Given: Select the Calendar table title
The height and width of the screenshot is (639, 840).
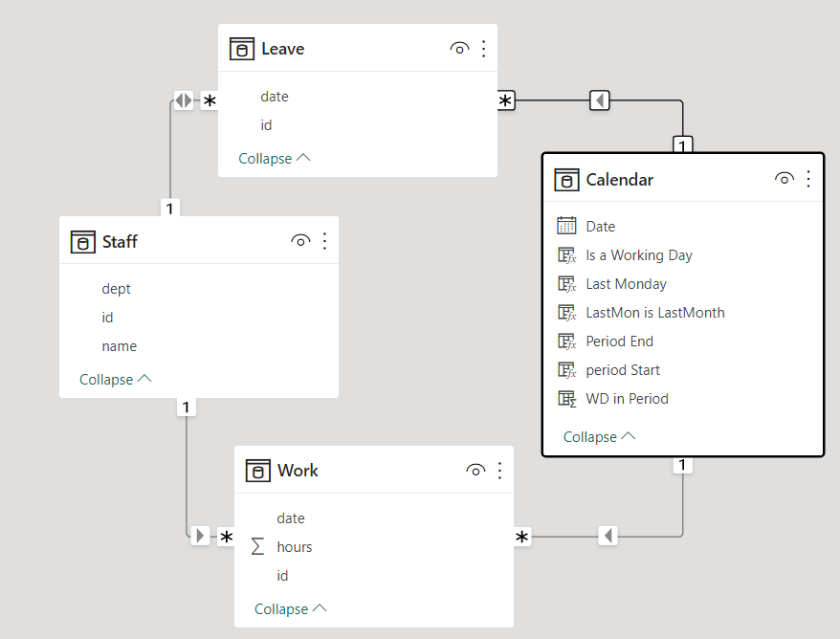Looking at the screenshot, I should click(x=620, y=180).
